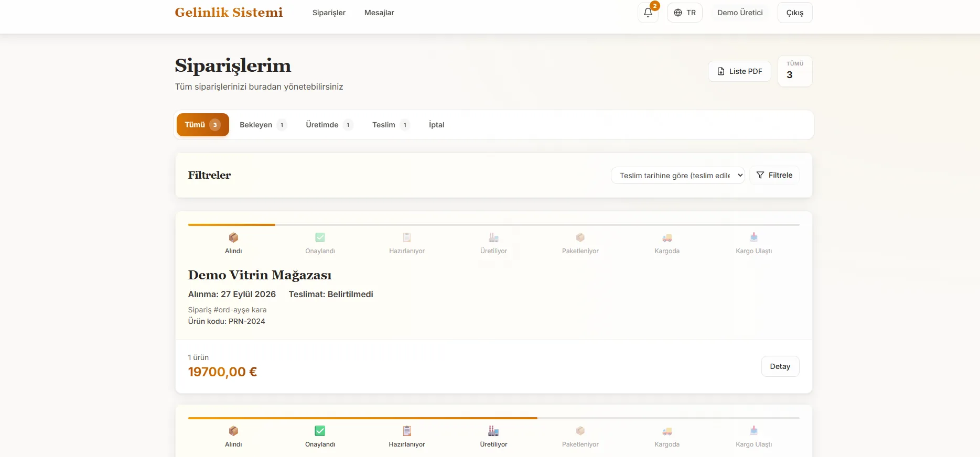Image resolution: width=980 pixels, height=457 pixels.
Task: Apply filters with the Filtrele button
Action: click(774, 175)
